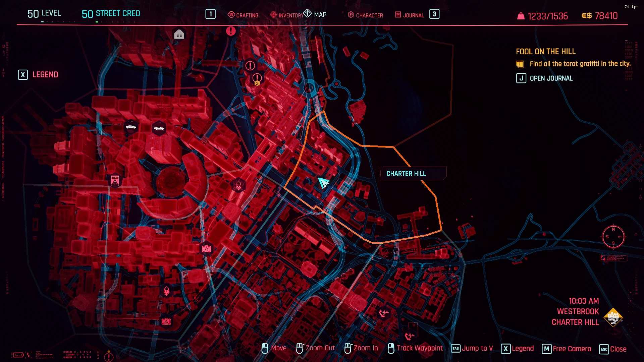This screenshot has width=644, height=362.
Task: Click the 50 Level progress bar
Action: (58, 22)
